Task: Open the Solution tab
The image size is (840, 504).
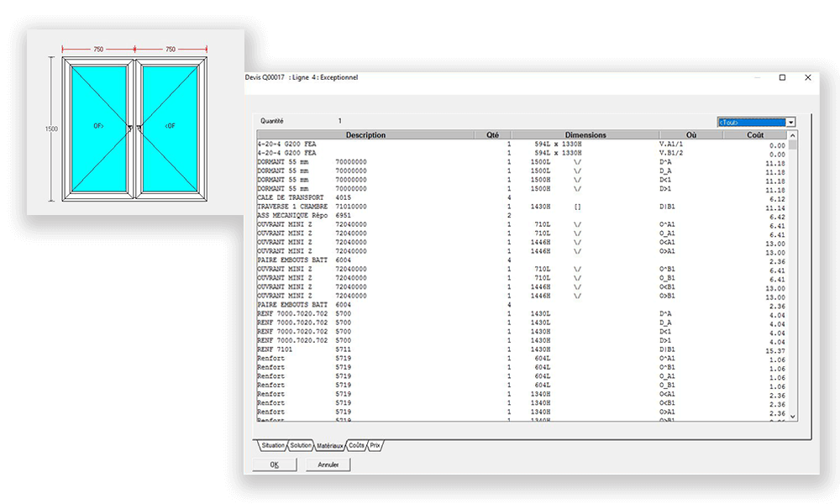Action: 301,445
